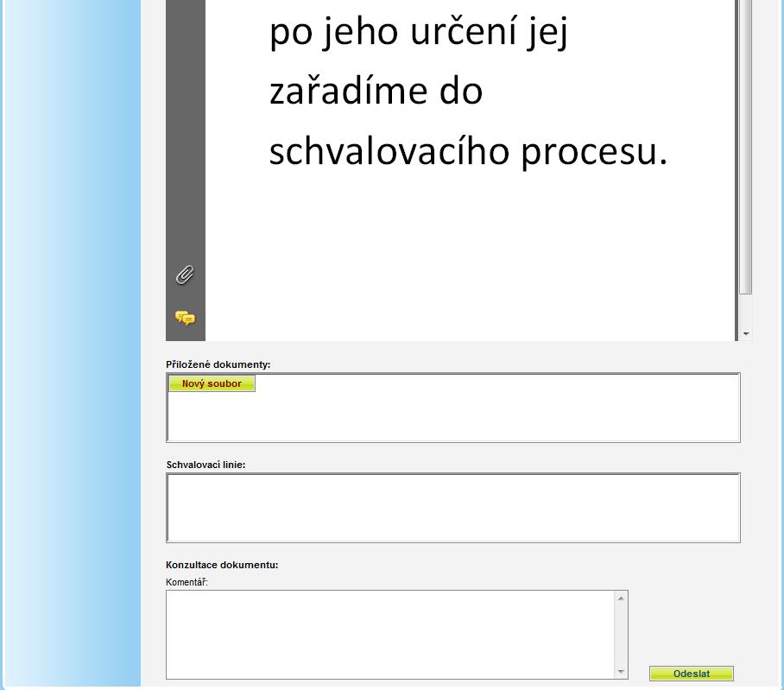Screen dimensions: 784x690
Task: Click the comment box scroll up arrow
Action: [x=621, y=598]
